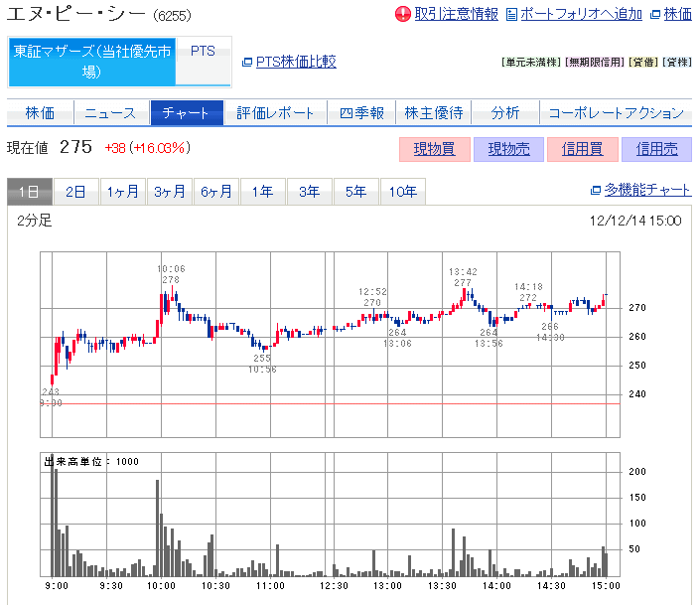This screenshot has height=605, width=700.
Task: Select the 1ヶ月 chart period
Action: (123, 192)
